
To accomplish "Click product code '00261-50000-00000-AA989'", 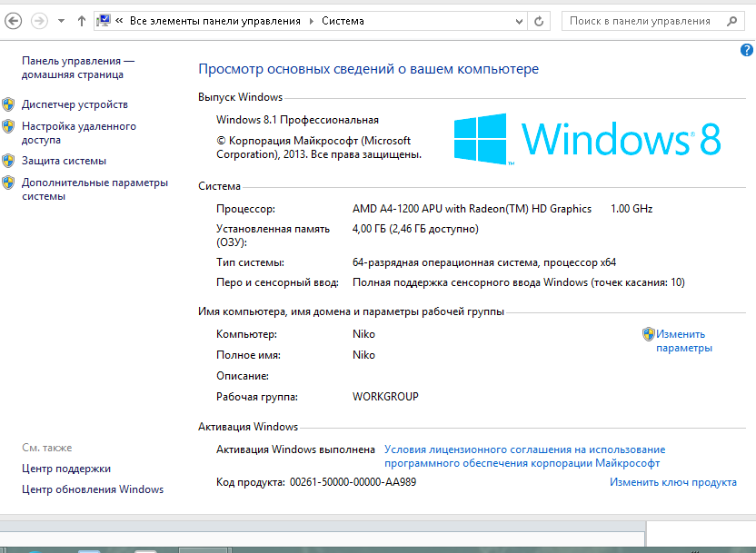I will click(x=353, y=482).
